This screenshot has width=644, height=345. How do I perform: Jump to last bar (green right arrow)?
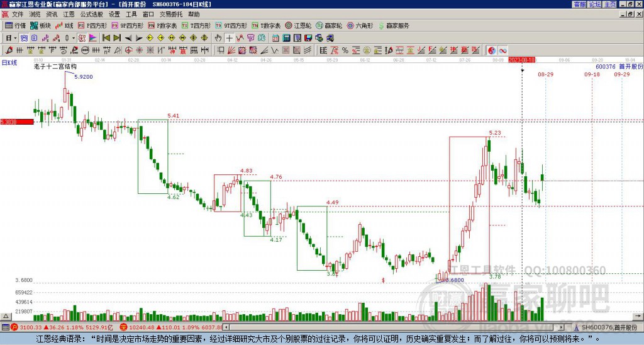tap(117, 38)
